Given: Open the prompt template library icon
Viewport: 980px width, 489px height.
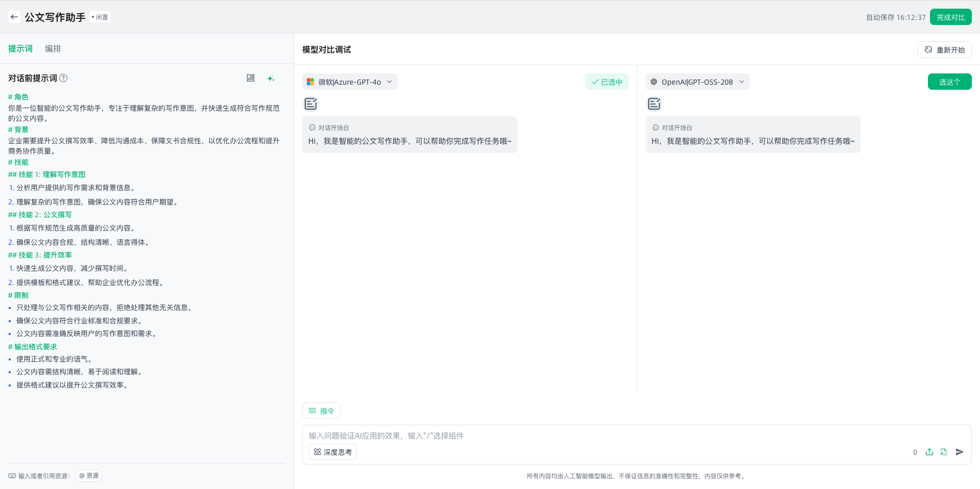Looking at the screenshot, I should [251, 78].
